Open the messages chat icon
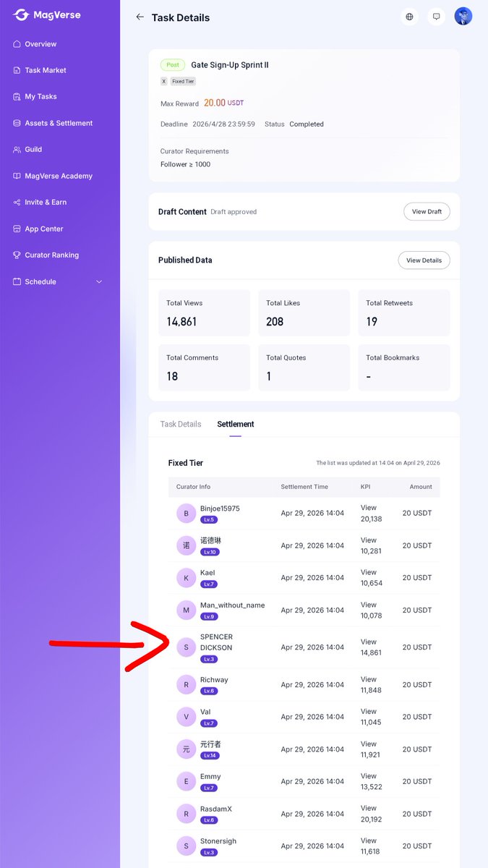The height and width of the screenshot is (868, 488). [436, 17]
